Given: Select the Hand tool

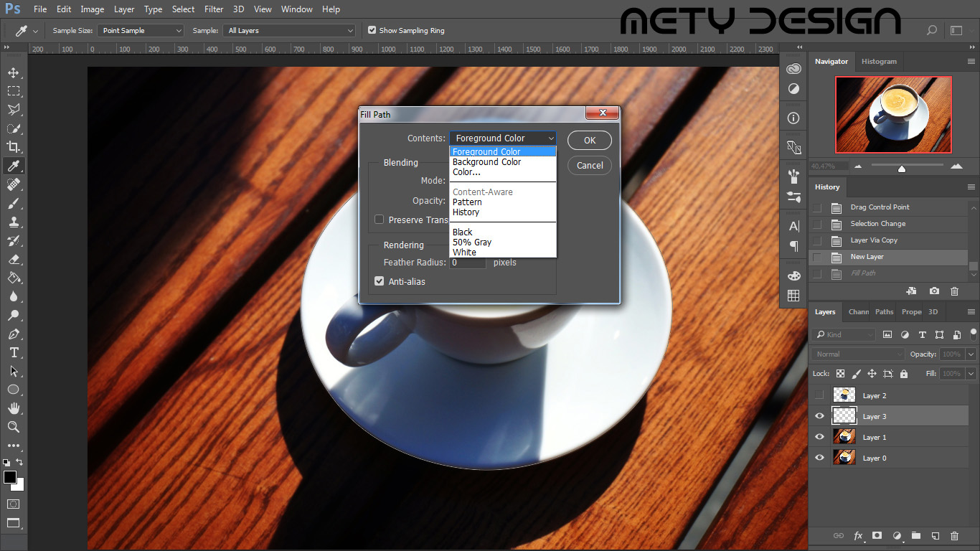Looking at the screenshot, I should point(13,408).
